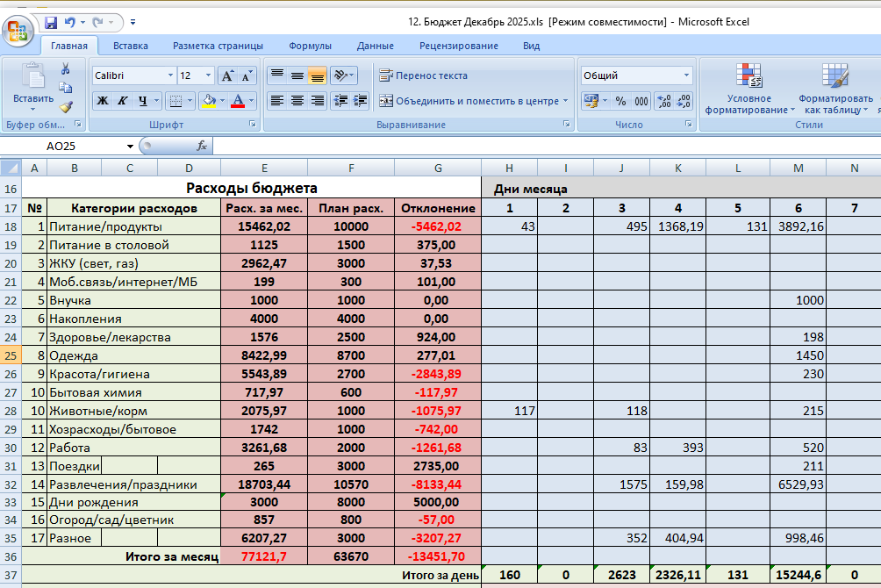Open Рецензирование tab
881x588 pixels.
pos(458,47)
